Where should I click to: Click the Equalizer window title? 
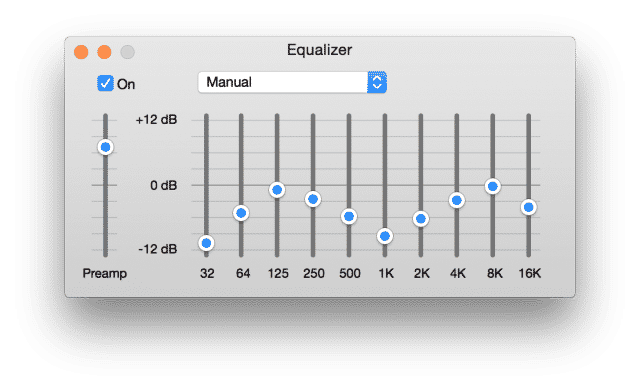click(x=319, y=50)
